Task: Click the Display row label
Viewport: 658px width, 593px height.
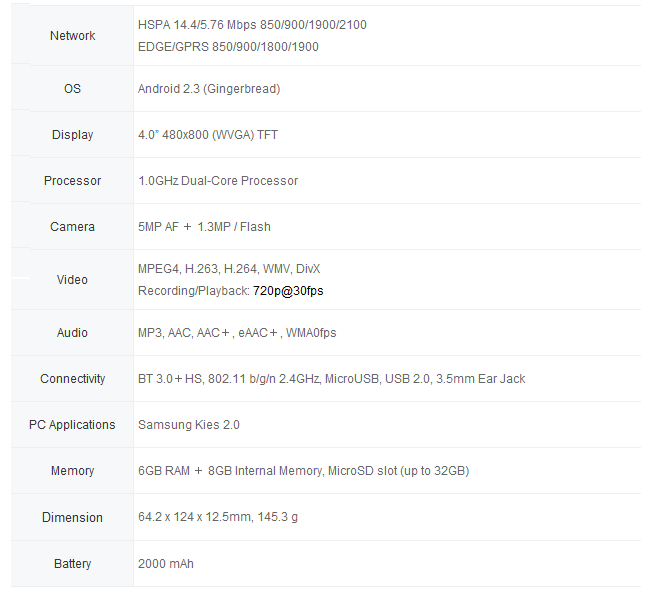Action: point(72,135)
